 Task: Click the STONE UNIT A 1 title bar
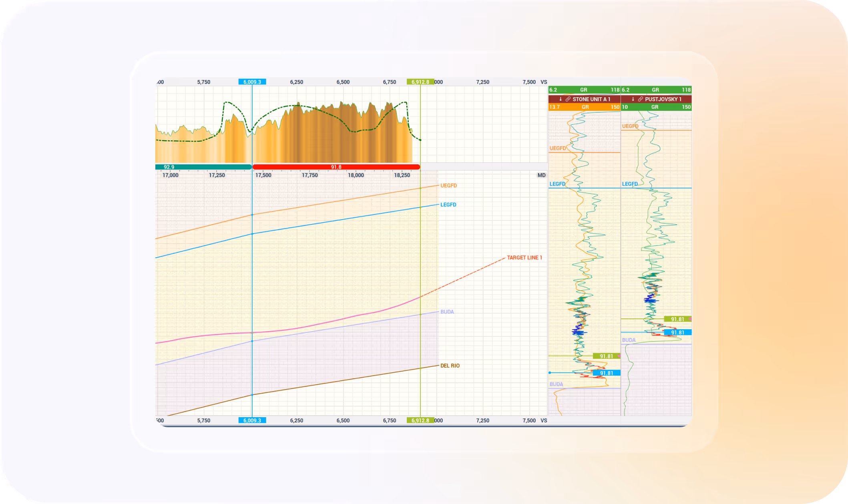point(591,99)
